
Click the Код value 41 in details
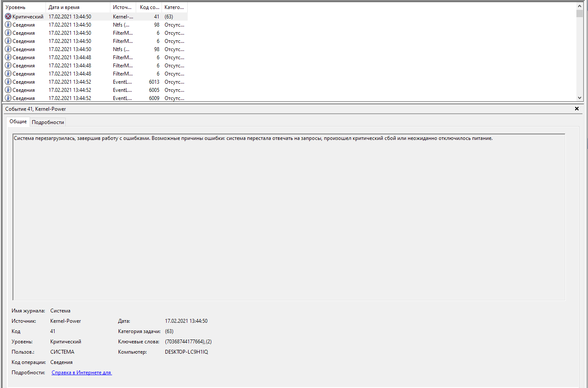coord(53,331)
